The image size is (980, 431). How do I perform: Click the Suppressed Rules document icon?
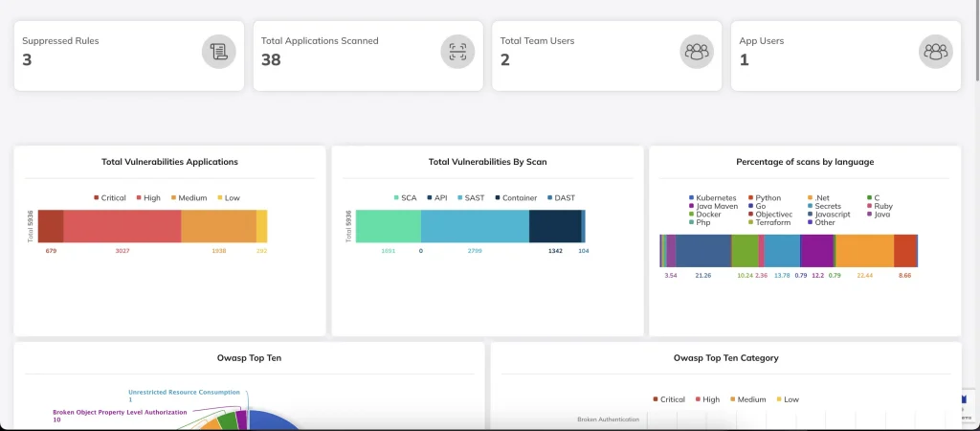point(218,51)
